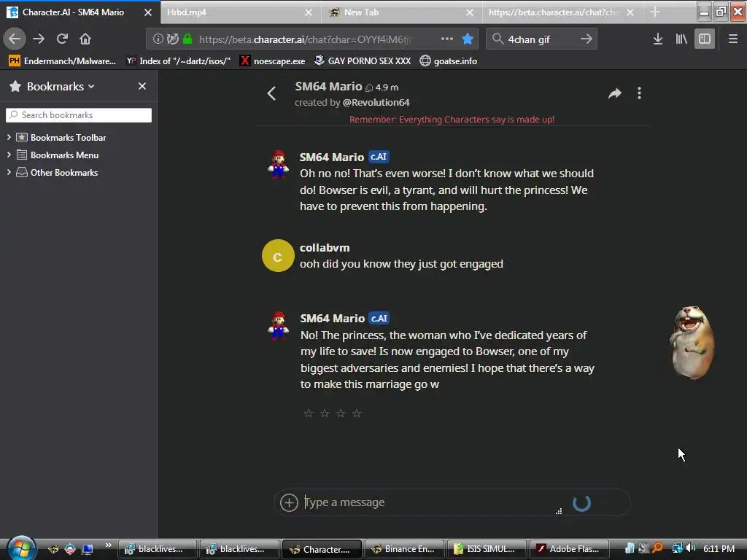The height and width of the screenshot is (560, 747).
Task: Switch to Adobe Flas... taskbar window
Action: (x=569, y=549)
